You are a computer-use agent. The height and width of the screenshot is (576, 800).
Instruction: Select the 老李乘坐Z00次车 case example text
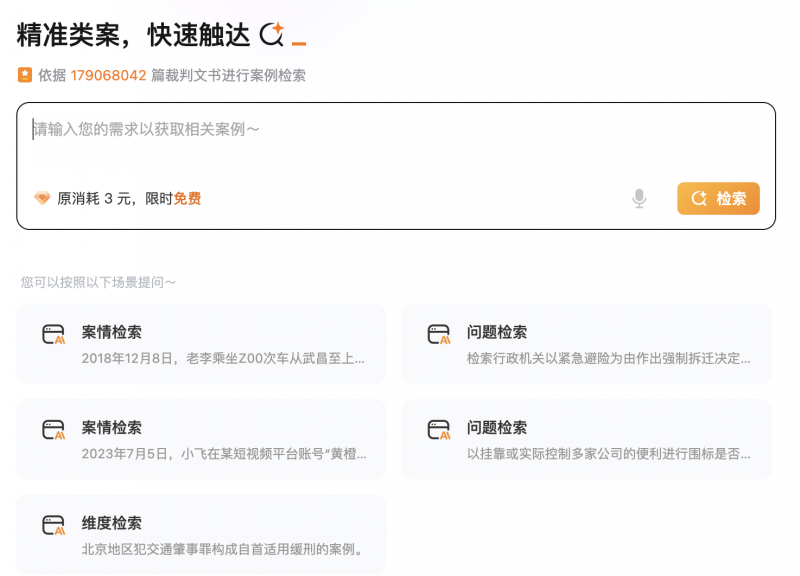click(222, 358)
